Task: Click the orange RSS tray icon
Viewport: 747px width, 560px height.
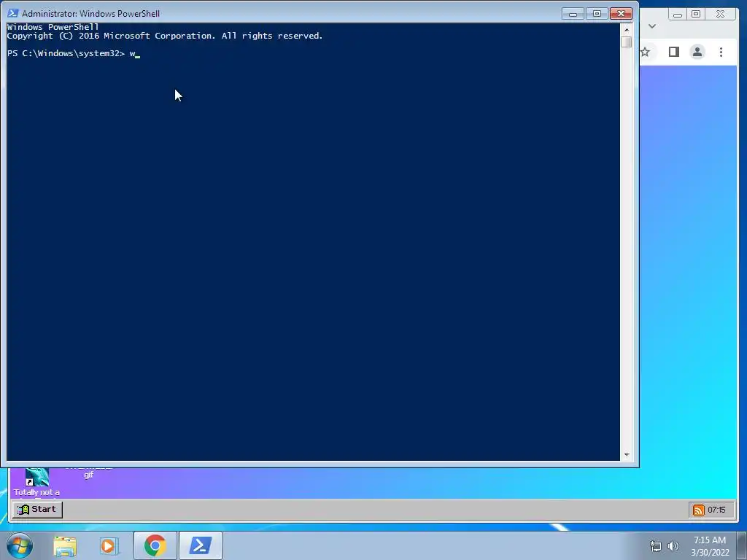Action: point(698,510)
